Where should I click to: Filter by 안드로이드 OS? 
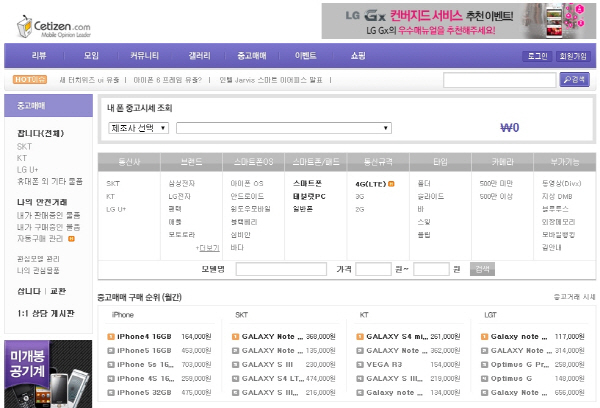[247, 196]
